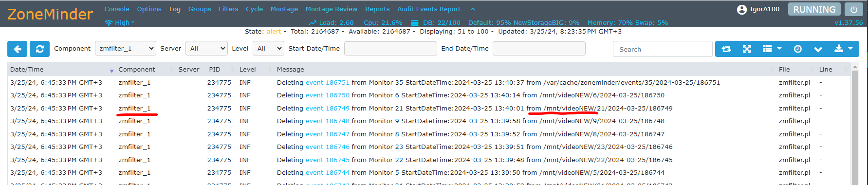
Task: Click DB: 22/100 status text
Action: click(x=442, y=22)
